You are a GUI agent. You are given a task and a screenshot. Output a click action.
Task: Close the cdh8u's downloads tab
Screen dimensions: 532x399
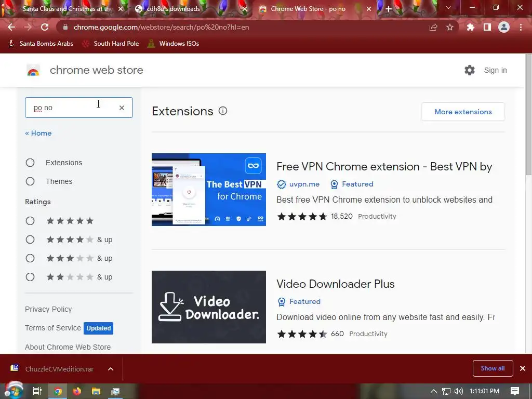pos(245,9)
